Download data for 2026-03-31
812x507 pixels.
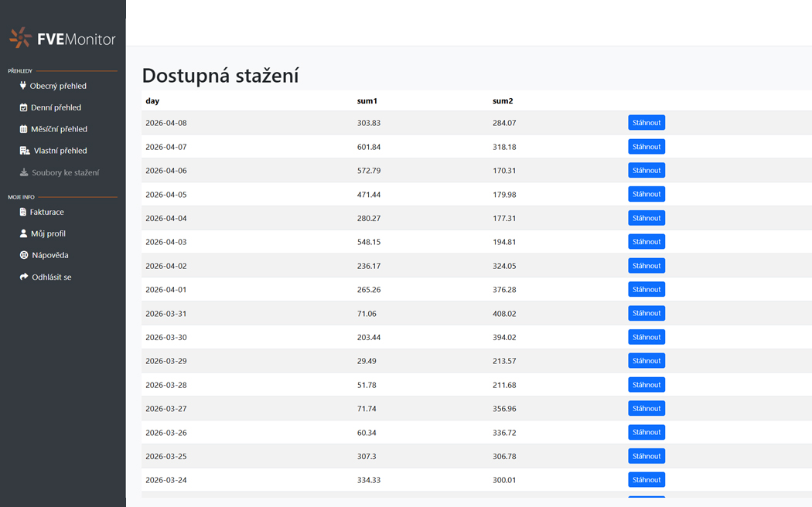(x=646, y=313)
